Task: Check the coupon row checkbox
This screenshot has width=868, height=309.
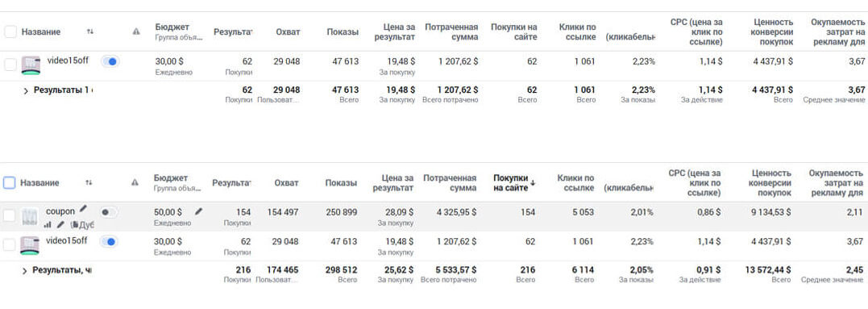Action: coord(9,216)
